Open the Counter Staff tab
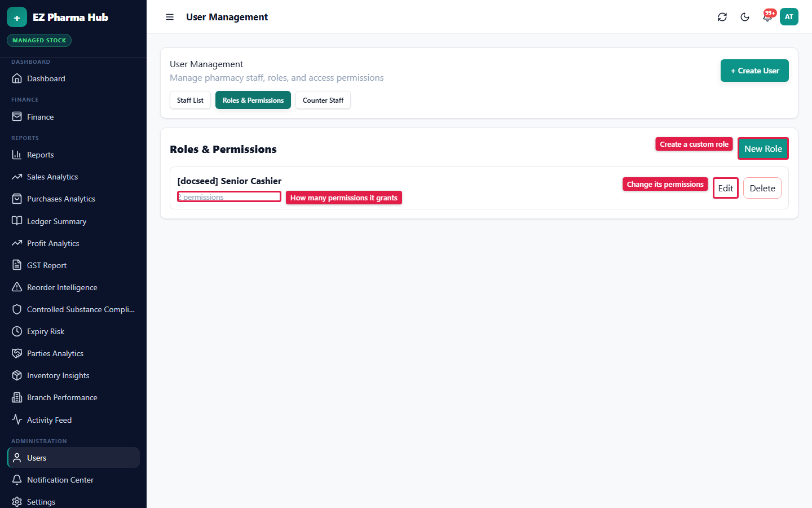This screenshot has width=812, height=508. tap(323, 100)
